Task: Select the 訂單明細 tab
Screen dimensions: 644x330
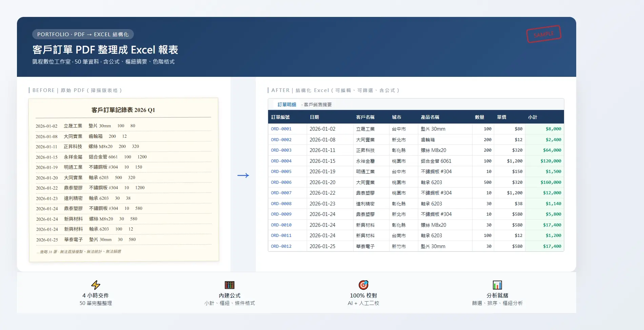Action: [x=287, y=105]
